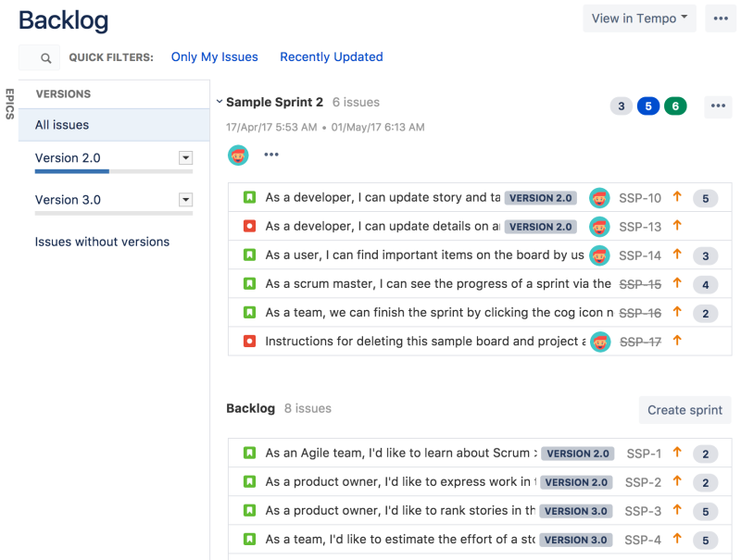The height and width of the screenshot is (560, 741).
Task: Click the sprint avatar under Sample Sprint 2
Action: point(238,155)
